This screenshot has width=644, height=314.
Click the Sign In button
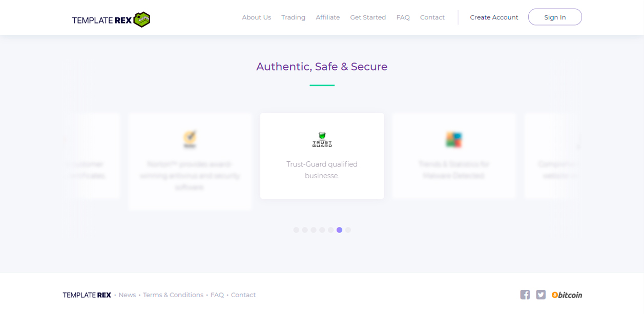tap(555, 17)
